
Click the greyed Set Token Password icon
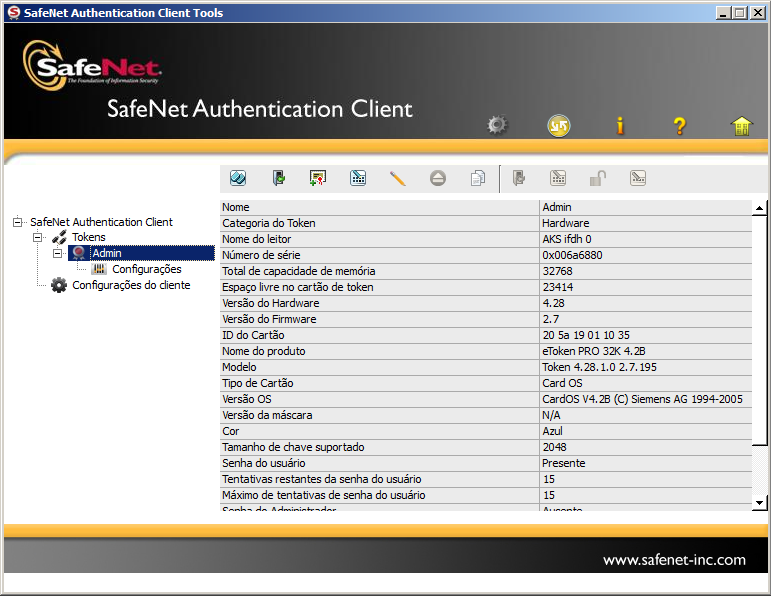point(638,178)
